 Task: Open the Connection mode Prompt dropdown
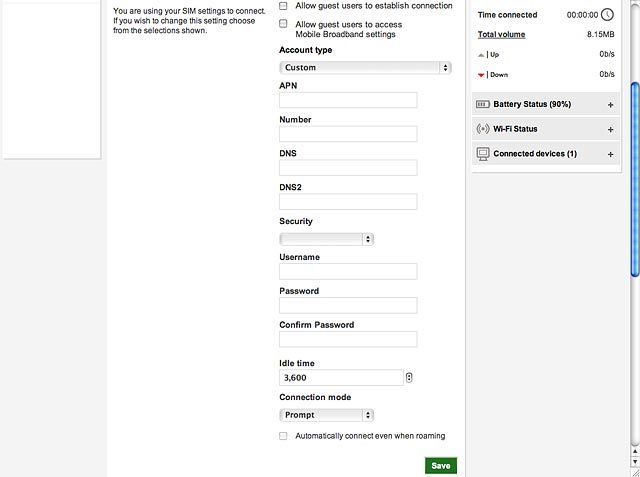pos(327,415)
